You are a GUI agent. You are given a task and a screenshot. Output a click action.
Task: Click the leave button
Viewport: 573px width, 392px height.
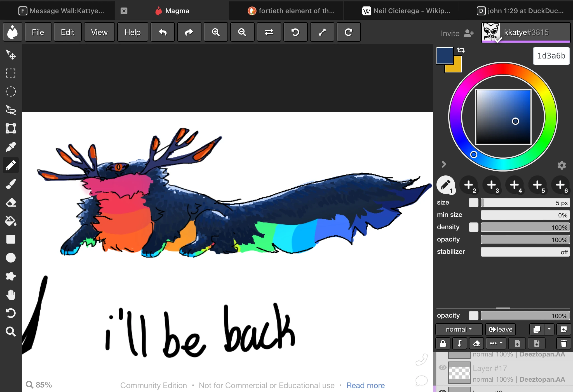click(500, 329)
